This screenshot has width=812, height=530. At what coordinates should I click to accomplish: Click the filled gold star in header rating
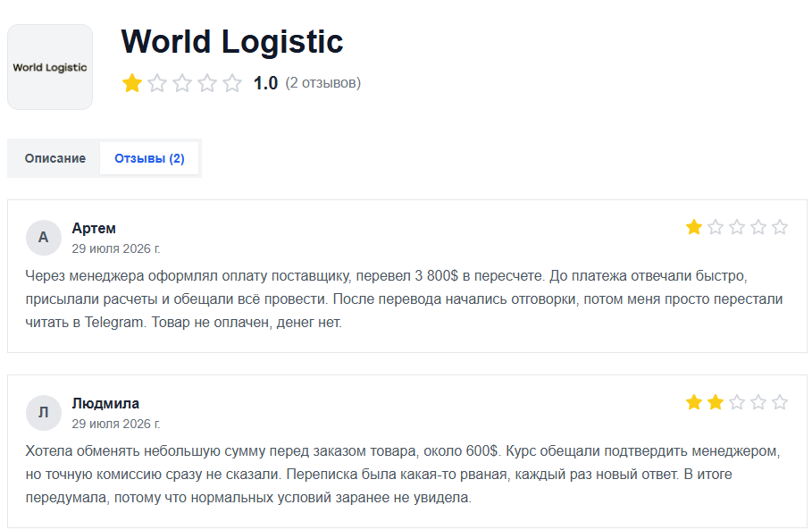tap(132, 83)
